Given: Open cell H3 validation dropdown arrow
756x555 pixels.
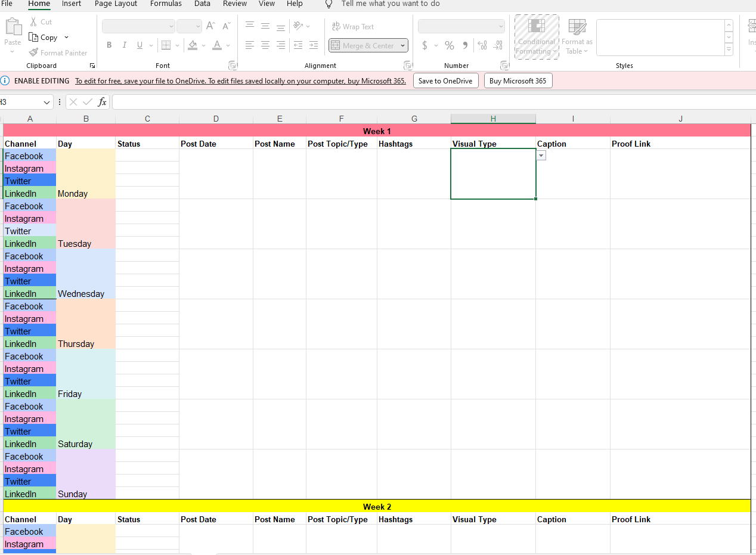Looking at the screenshot, I should pyautogui.click(x=541, y=156).
